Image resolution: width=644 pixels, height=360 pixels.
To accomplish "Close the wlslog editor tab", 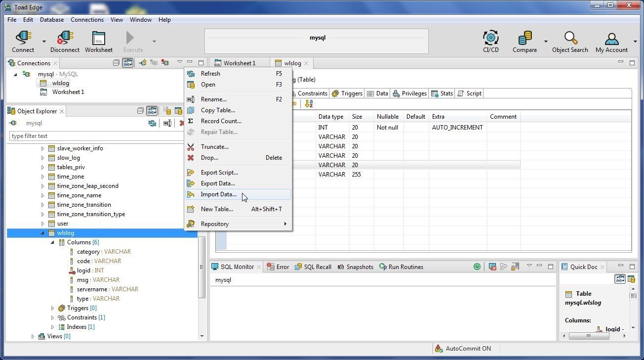I will point(306,63).
